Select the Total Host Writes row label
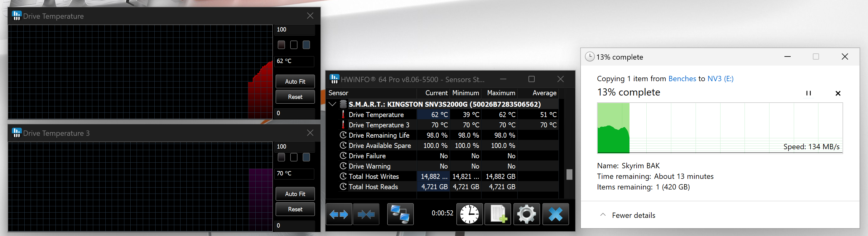The image size is (868, 236). (374, 176)
